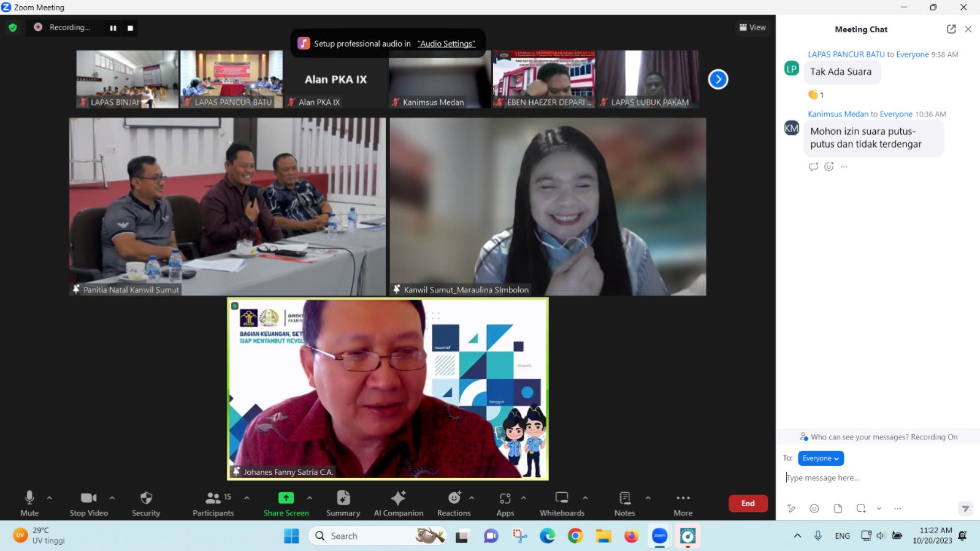Type in the chat message field

[x=871, y=477]
